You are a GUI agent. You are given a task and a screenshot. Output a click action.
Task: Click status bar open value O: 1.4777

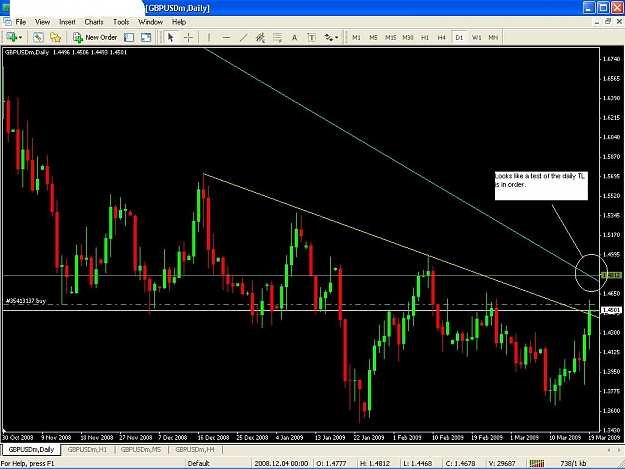click(x=331, y=463)
